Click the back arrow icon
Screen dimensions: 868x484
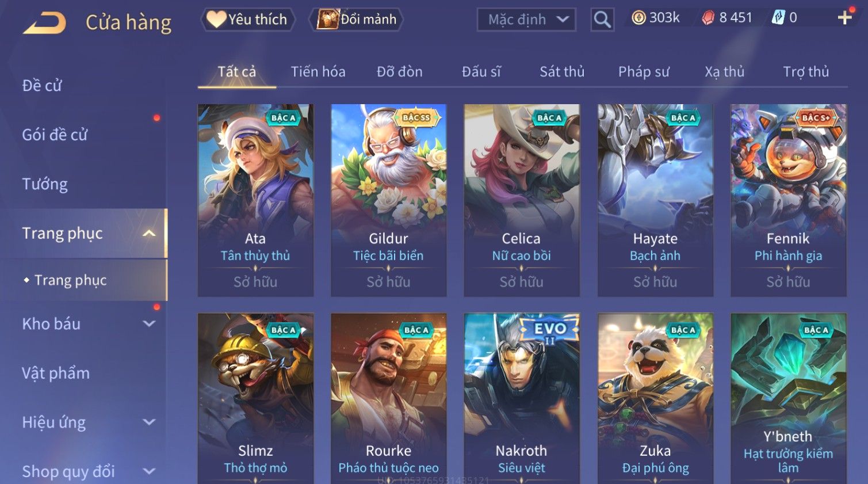[x=44, y=23]
